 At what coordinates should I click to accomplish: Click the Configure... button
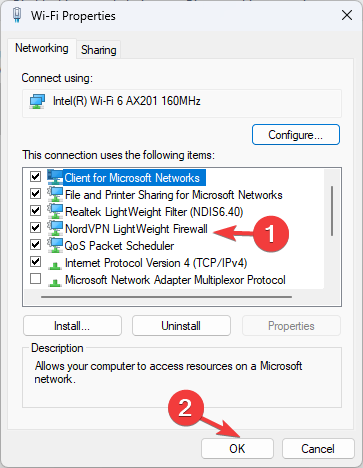pyautogui.click(x=296, y=135)
